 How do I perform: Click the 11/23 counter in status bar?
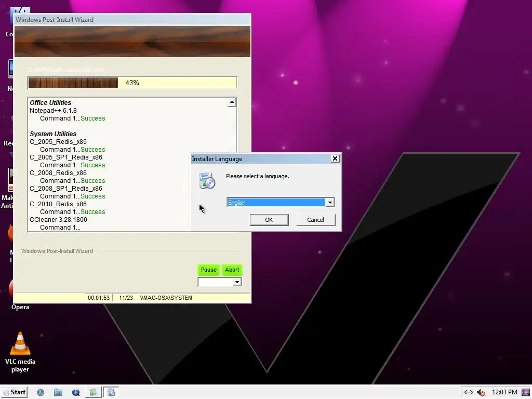tap(126, 298)
